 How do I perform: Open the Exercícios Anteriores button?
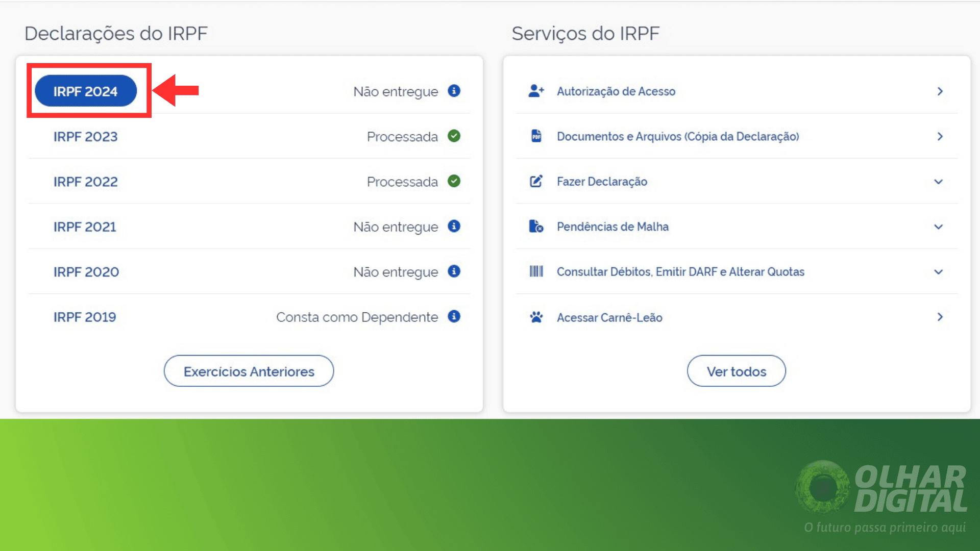tap(249, 371)
